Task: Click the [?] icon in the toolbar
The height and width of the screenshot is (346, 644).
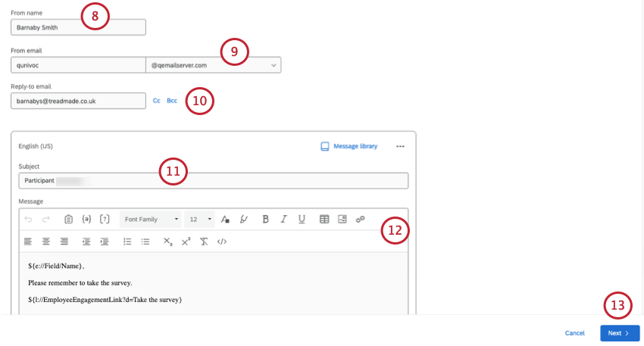Action: click(105, 219)
